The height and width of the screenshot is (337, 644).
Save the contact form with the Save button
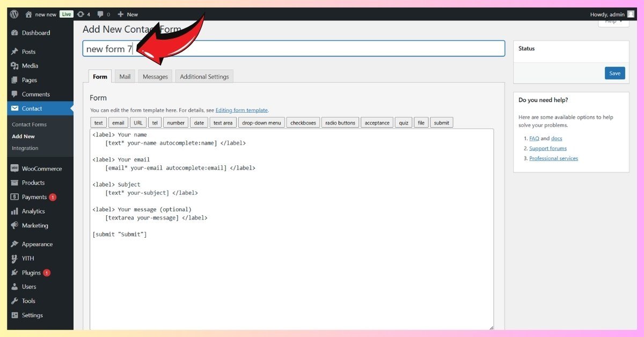(615, 74)
